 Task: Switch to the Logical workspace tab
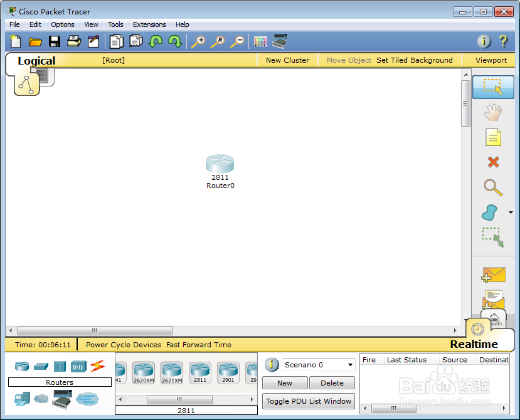point(36,61)
